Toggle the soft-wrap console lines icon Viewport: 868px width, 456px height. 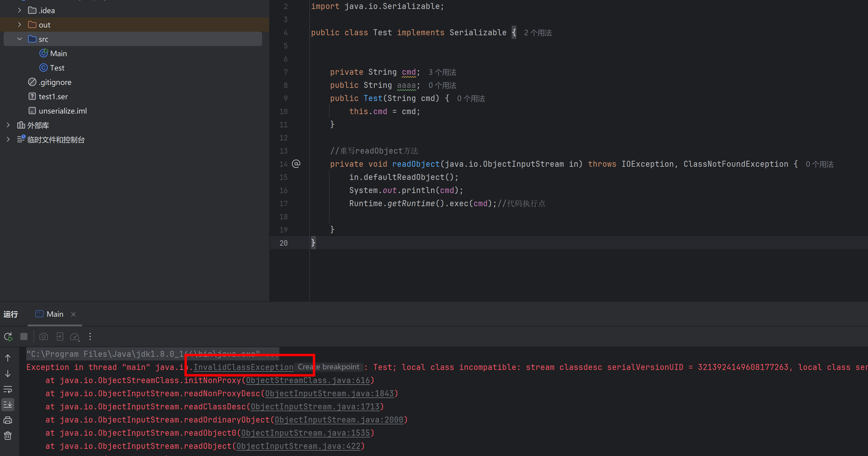click(8, 389)
